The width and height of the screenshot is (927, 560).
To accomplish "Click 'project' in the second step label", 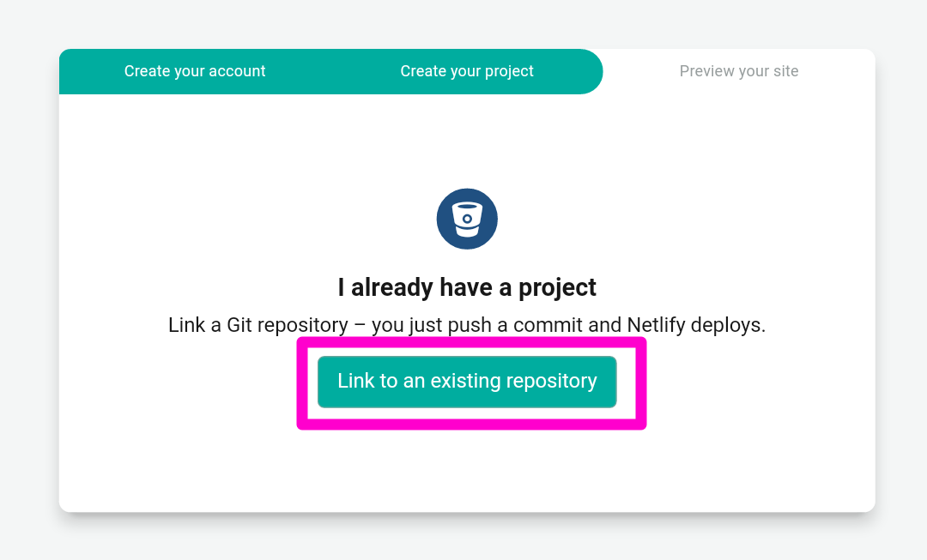I will click(509, 72).
